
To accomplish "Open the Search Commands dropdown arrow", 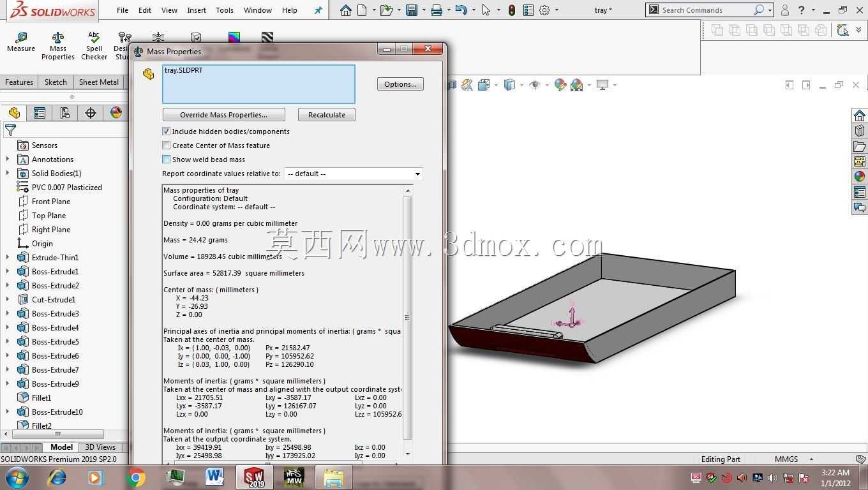I will pos(770,10).
